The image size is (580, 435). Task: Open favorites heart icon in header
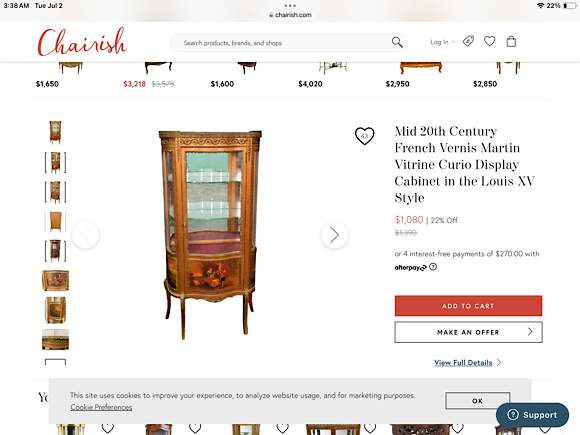[489, 41]
